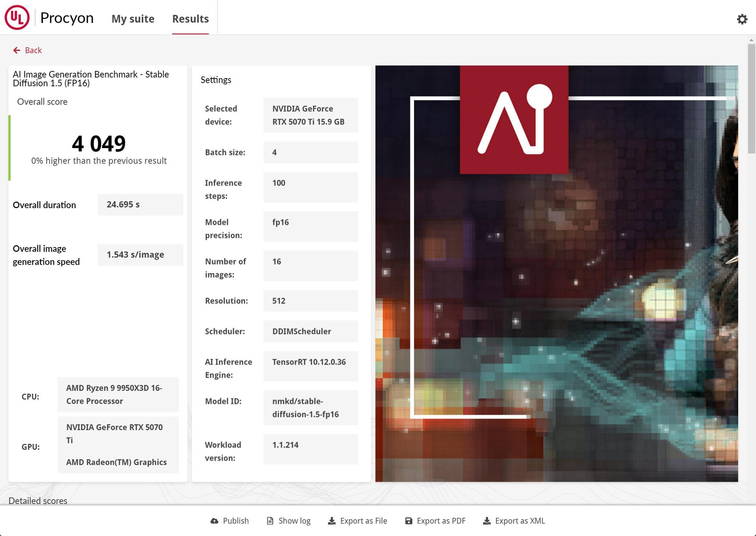The width and height of the screenshot is (756, 536).
Task: Click the Export as PDF save icon
Action: 409,521
